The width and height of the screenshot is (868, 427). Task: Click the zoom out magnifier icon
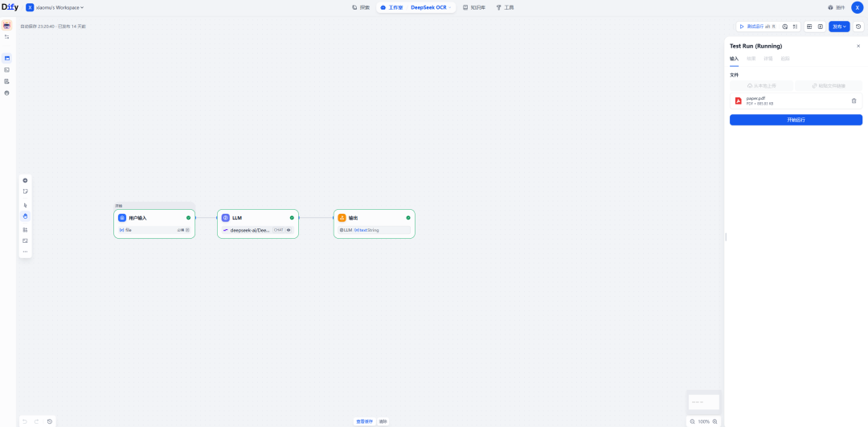693,421
